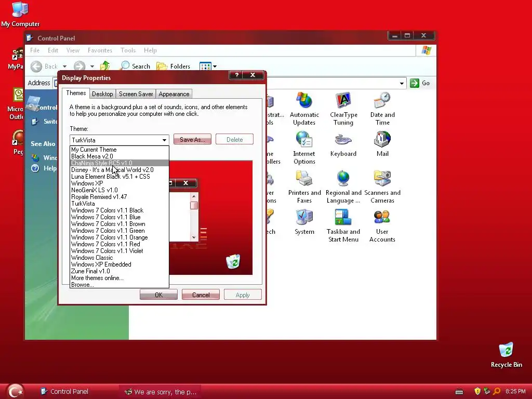Click the 'We are sorry' taskbar button
Viewport: 532px width, 399px height.
(x=160, y=392)
